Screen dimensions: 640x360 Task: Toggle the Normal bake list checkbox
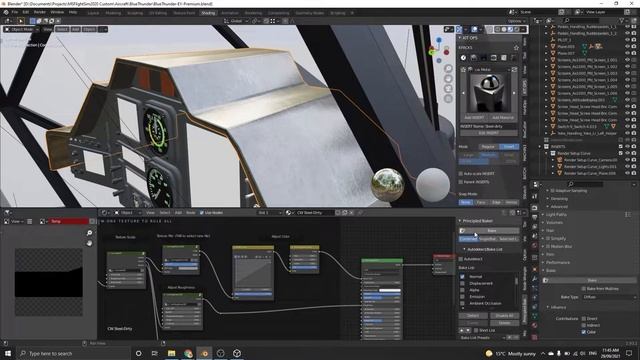tap(462, 277)
